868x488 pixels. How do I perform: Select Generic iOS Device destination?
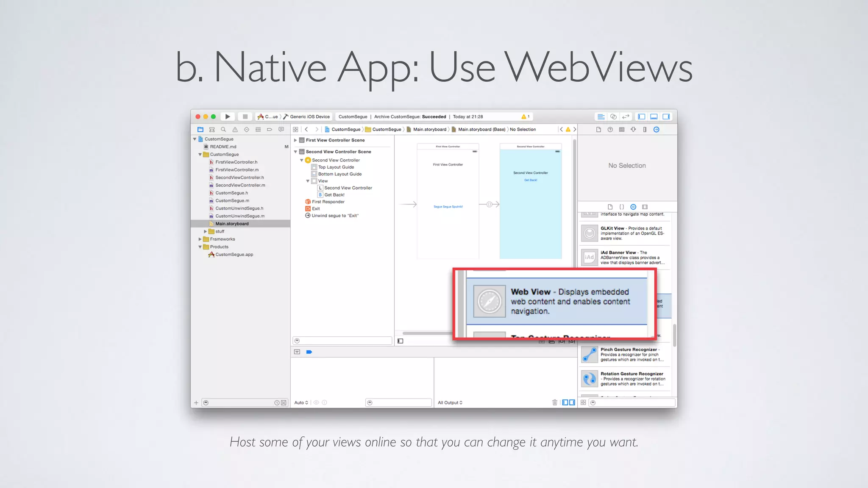307,116
